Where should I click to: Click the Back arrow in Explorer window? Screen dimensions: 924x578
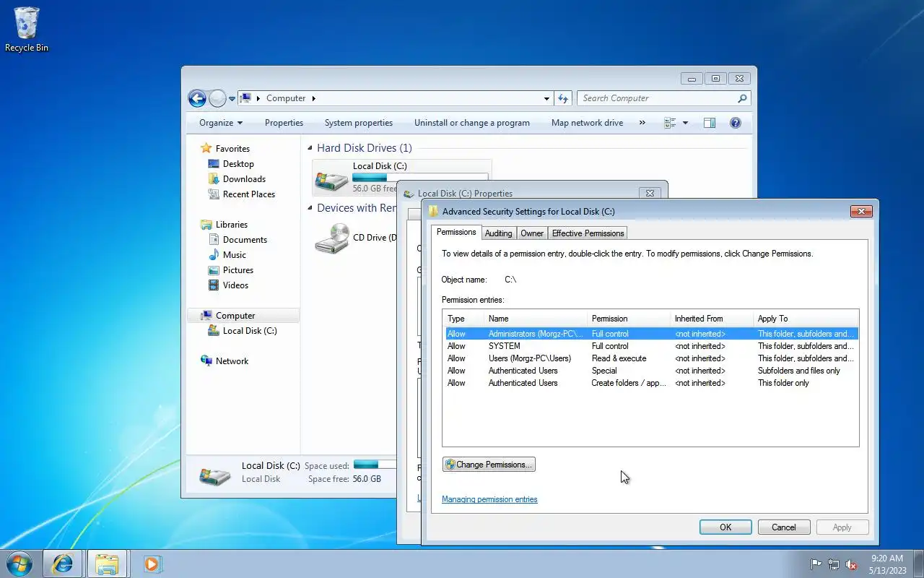point(197,98)
